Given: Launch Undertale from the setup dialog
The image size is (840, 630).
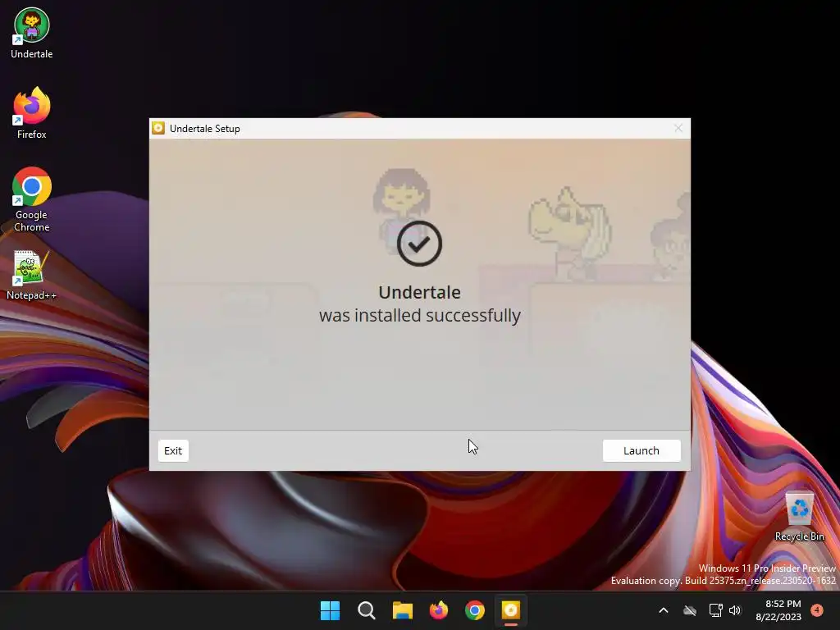Looking at the screenshot, I should [641, 450].
